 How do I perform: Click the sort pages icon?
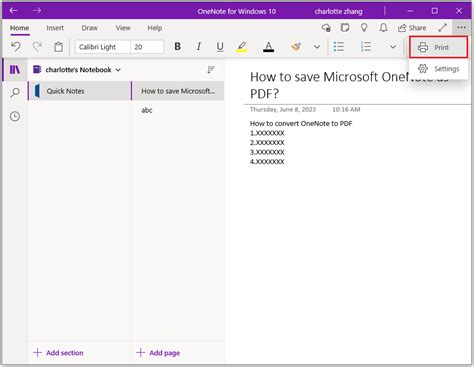pos(211,69)
